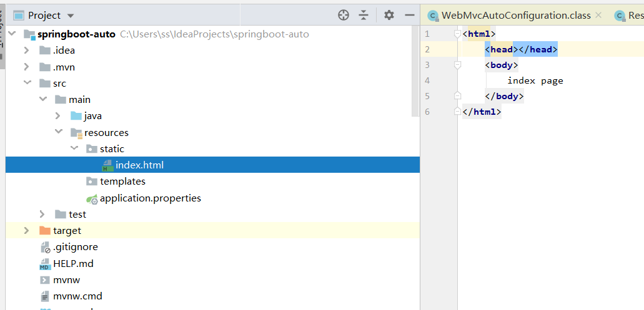Click the templates folder icon

point(92,182)
